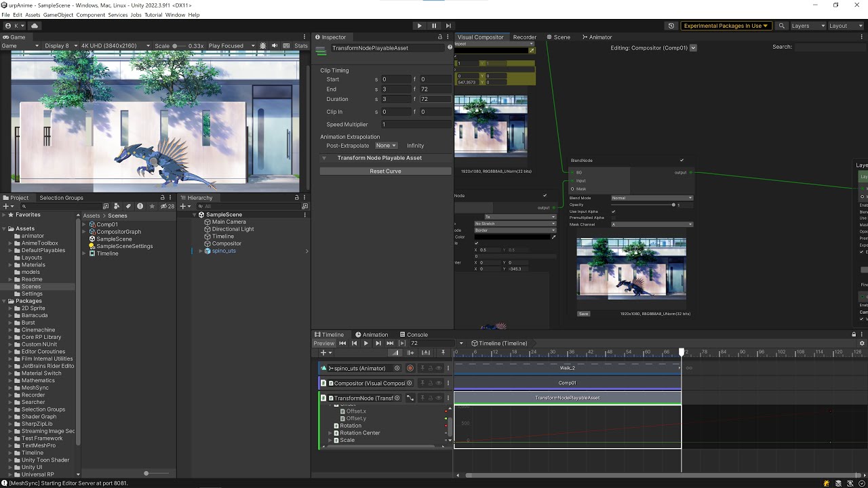Click the editor Play button in top toolbar

point(419,26)
